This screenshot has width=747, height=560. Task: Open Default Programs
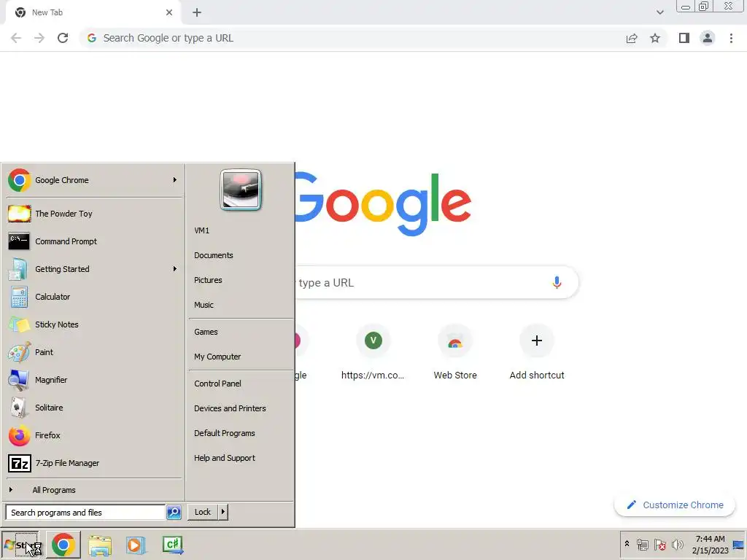[225, 433]
